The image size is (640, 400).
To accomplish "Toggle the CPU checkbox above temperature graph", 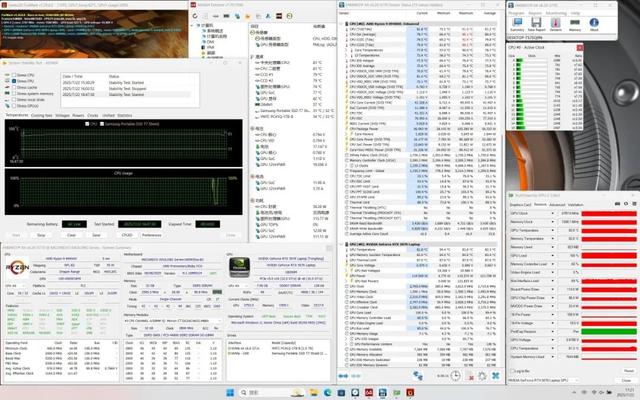I will click(x=87, y=124).
